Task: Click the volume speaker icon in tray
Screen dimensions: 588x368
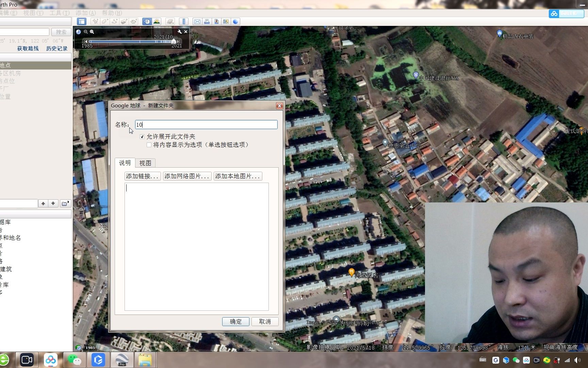Action: [x=577, y=360]
